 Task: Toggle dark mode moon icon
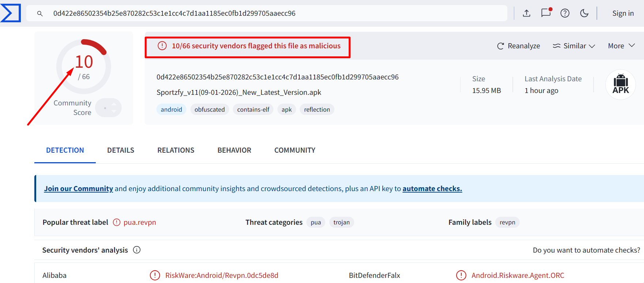click(584, 13)
